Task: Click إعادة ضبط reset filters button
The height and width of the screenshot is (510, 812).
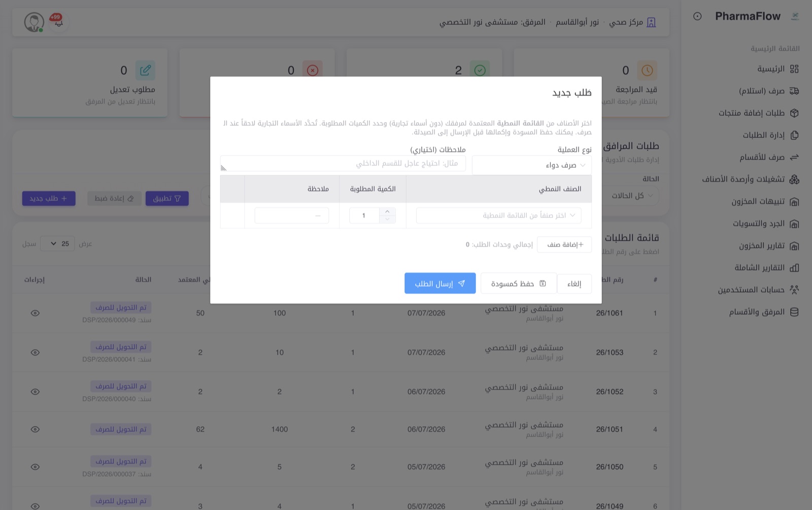Action: [114, 198]
